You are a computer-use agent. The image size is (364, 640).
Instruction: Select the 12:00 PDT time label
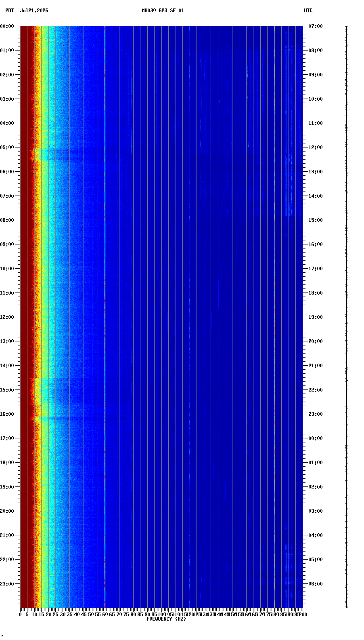[7, 317]
